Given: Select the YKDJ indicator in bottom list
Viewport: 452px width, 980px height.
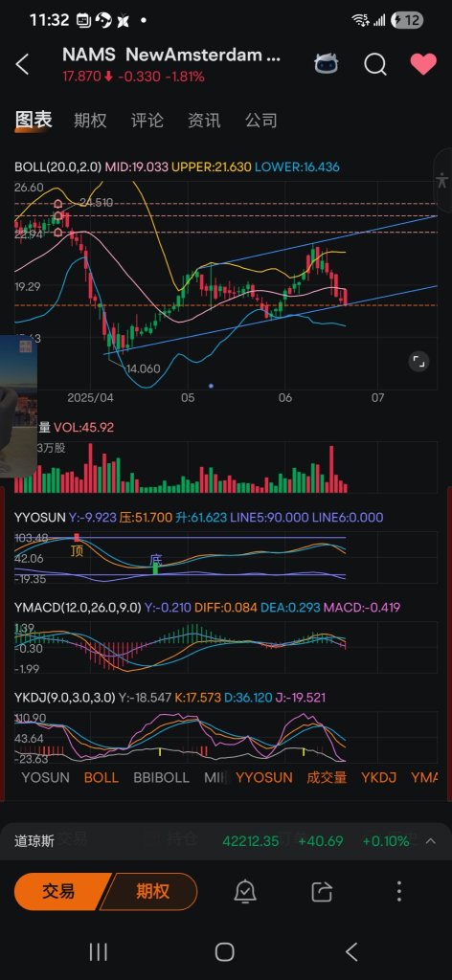Looking at the screenshot, I should 379,777.
